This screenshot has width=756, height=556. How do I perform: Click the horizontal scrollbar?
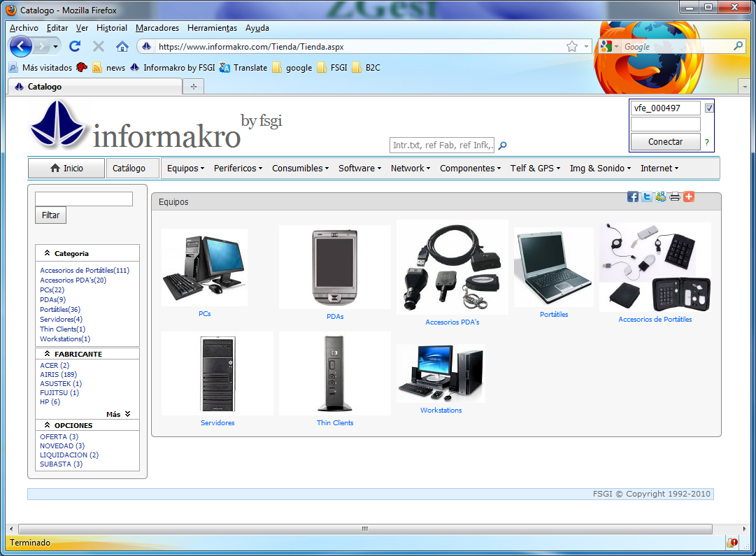pos(365,529)
